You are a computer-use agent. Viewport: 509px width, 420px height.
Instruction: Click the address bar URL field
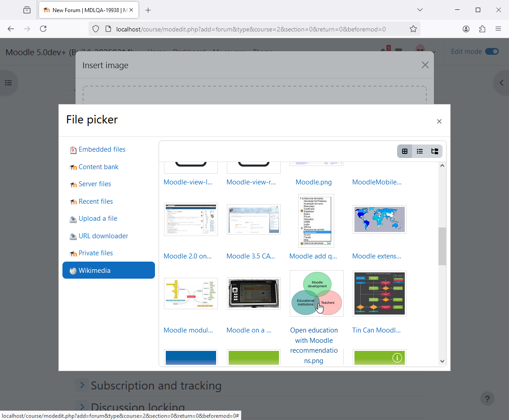(x=251, y=29)
